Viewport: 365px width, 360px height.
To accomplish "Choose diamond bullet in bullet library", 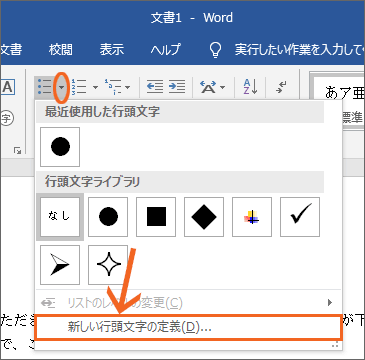I will click(x=204, y=217).
